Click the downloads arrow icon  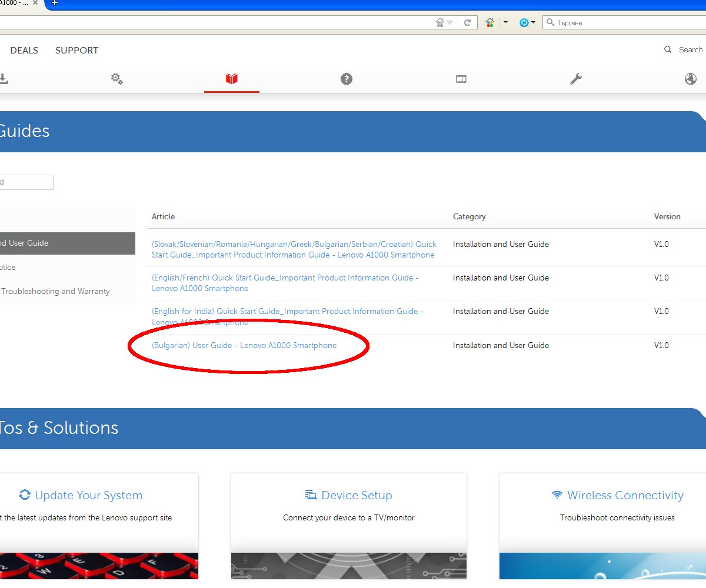(4, 79)
